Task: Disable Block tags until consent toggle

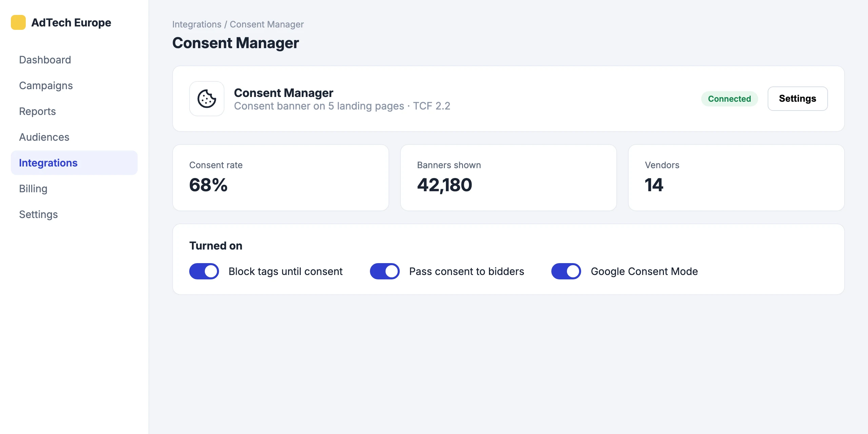Action: point(204,271)
